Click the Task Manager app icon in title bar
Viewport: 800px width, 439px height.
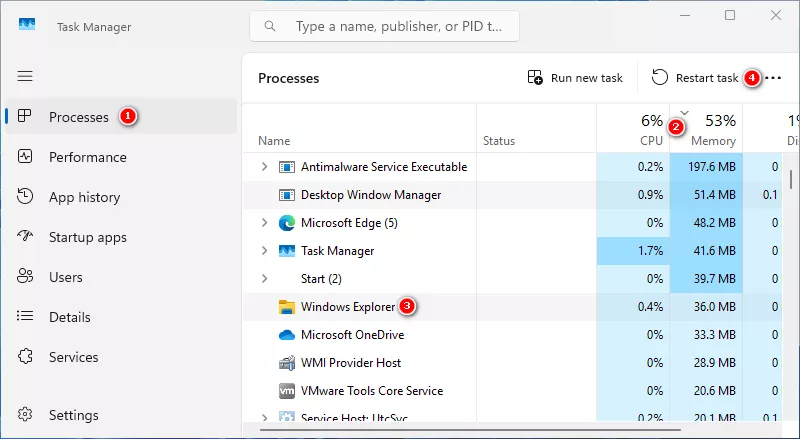[x=27, y=25]
